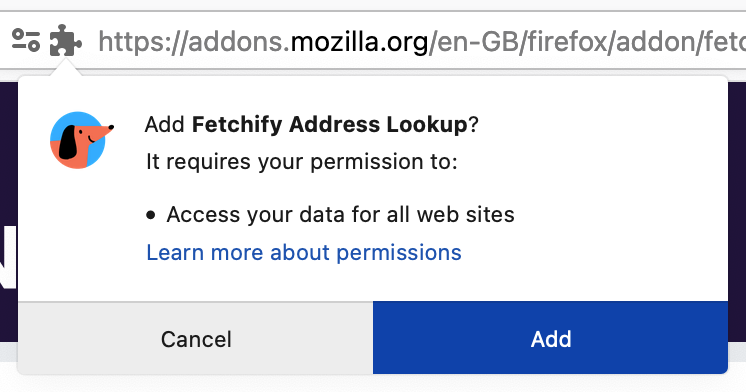Click 'It requires your permission to:' text
Screen dimensions: 746x392
tap(302, 162)
